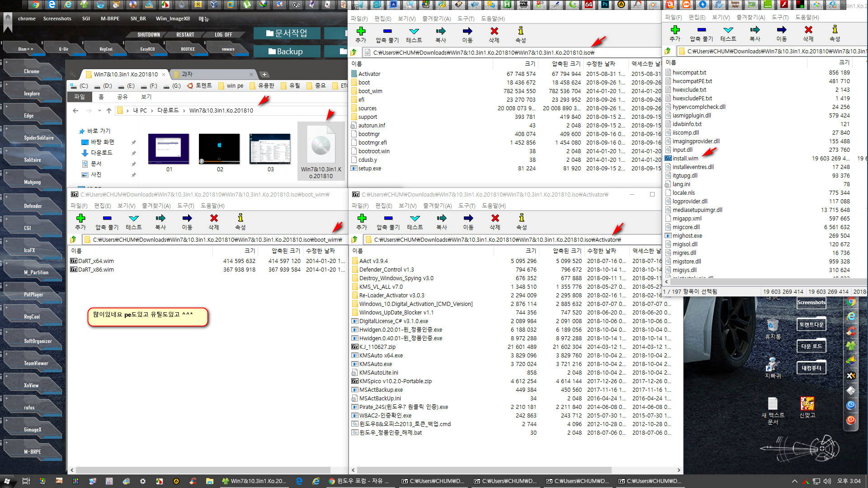Click 압축 풀기 (Extract) in the top-middle 7-Zip window
The height and width of the screenshot is (488, 868).
pos(387,34)
